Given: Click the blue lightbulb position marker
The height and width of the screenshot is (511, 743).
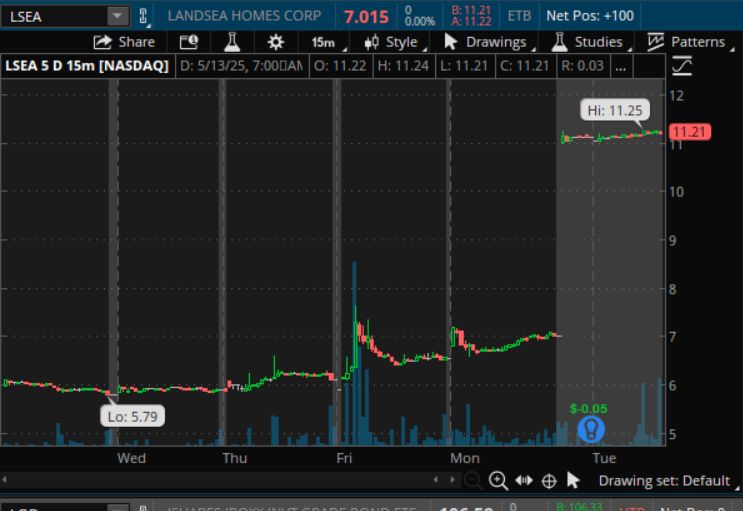Looking at the screenshot, I should click(x=591, y=429).
